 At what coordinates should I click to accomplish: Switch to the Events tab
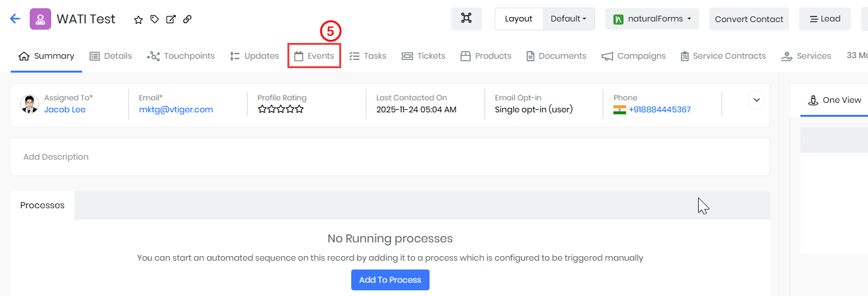(x=315, y=56)
